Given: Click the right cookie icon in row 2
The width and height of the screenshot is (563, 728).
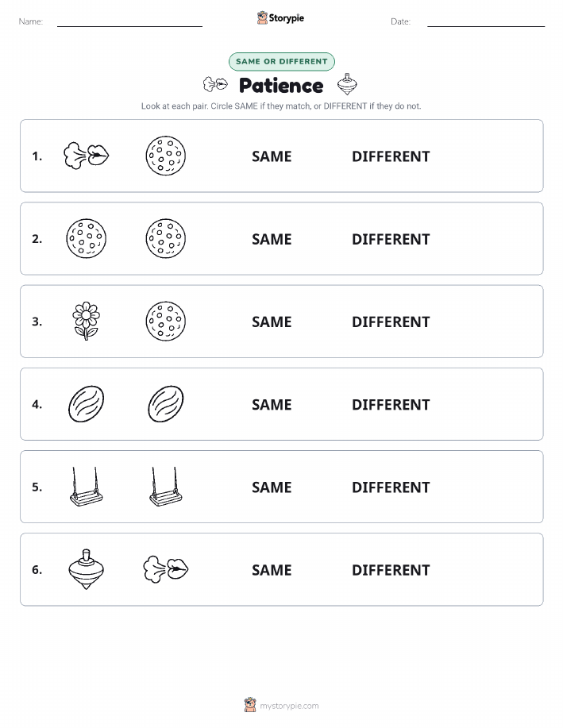Looking at the screenshot, I should (x=166, y=239).
